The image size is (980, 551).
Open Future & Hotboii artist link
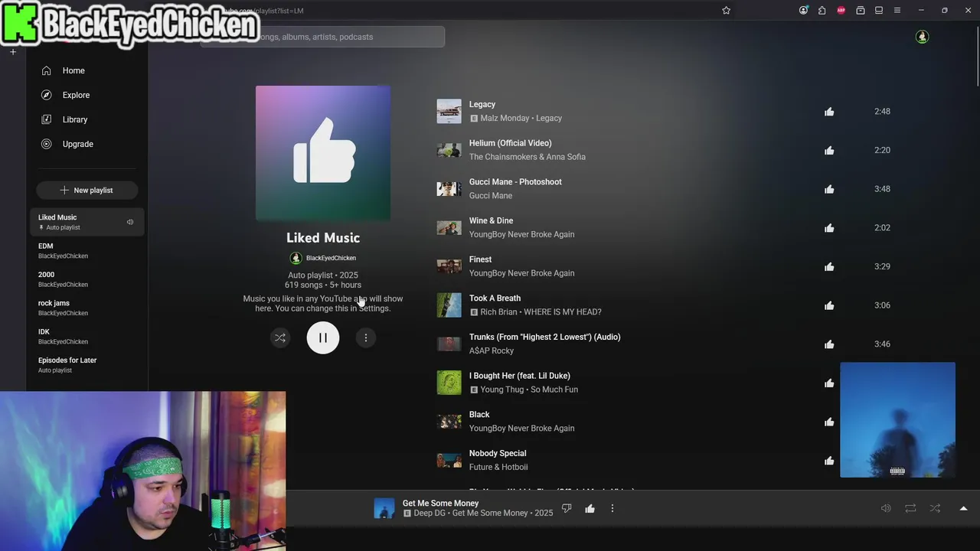498,467
